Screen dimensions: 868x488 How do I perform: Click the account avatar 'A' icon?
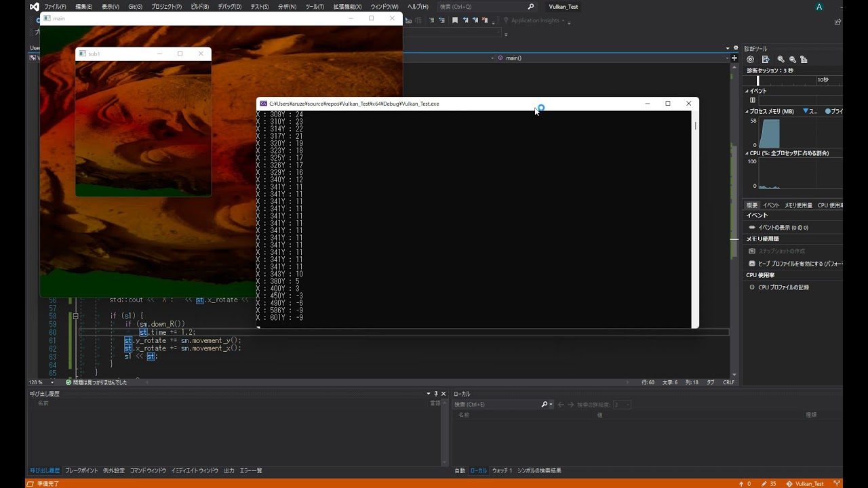click(819, 7)
